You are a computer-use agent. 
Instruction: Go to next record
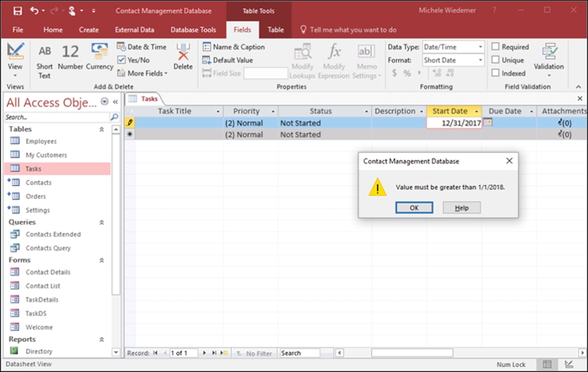pyautogui.click(x=204, y=353)
